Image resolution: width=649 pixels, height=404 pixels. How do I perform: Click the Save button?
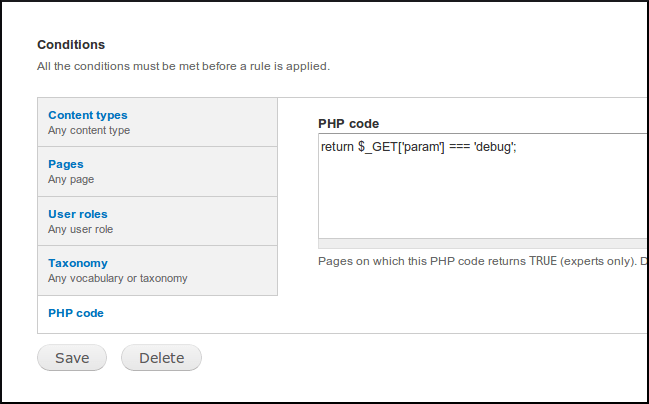tap(72, 358)
